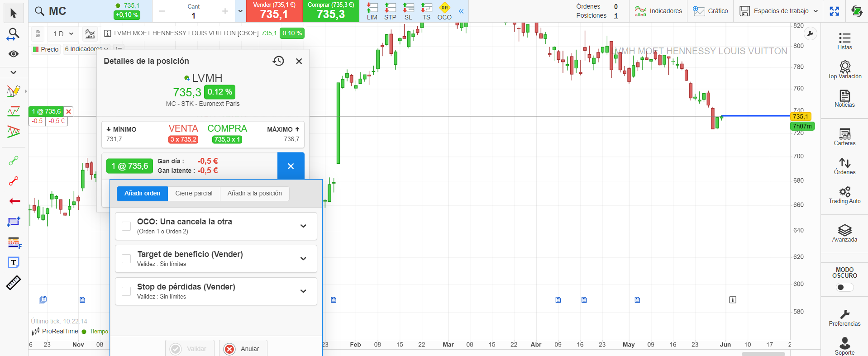This screenshot has height=356, width=868.
Task: Switch to Añadir orden tab
Action: pyautogui.click(x=142, y=194)
